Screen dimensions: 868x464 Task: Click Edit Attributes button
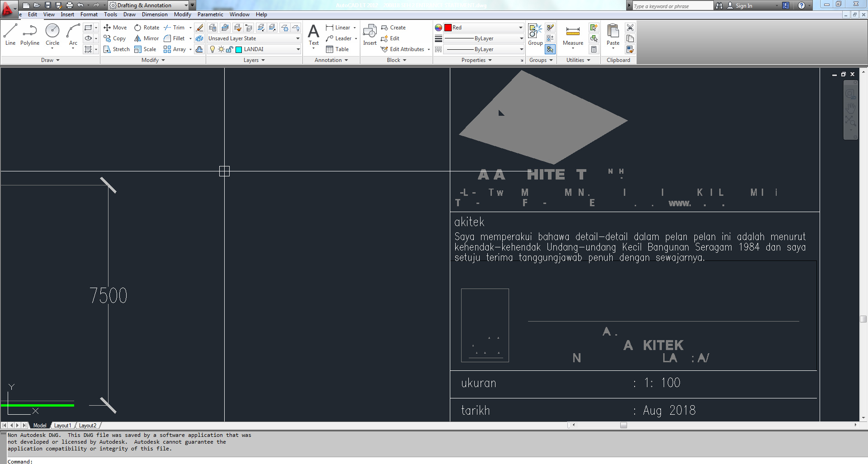tap(403, 49)
